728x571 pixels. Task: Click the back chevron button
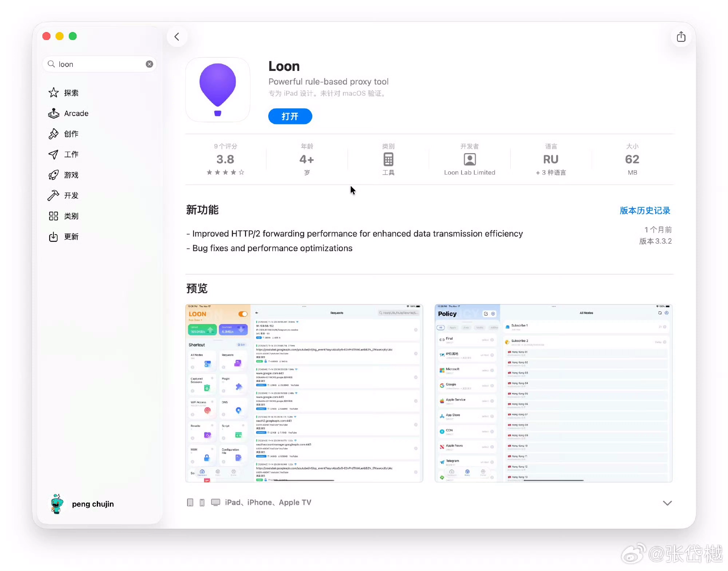(x=177, y=37)
